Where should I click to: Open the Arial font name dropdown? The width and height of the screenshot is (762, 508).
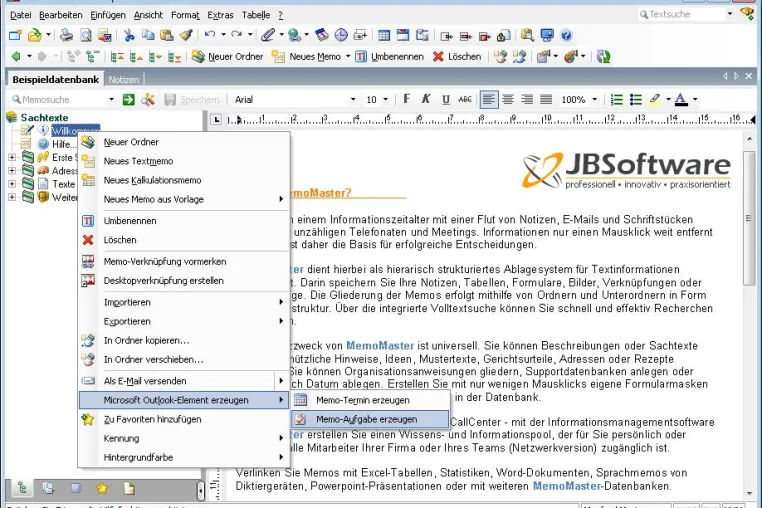tap(353, 100)
